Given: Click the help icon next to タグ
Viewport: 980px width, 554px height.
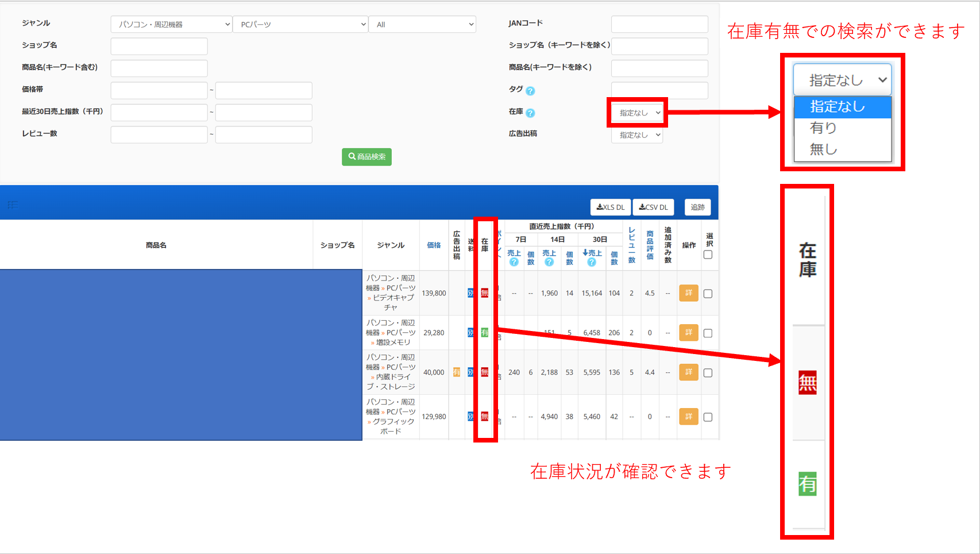Looking at the screenshot, I should (x=530, y=91).
